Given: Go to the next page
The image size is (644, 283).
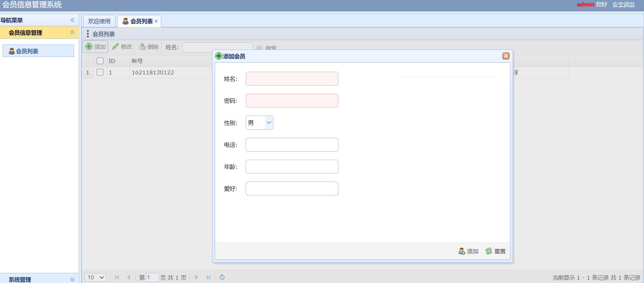Looking at the screenshot, I should [197, 277].
